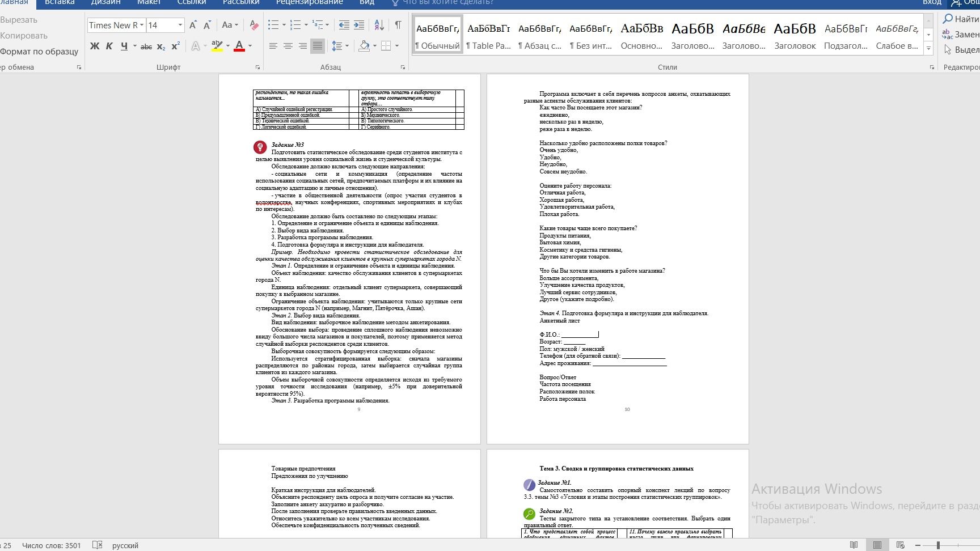
Task: Open the change case (Aa) dropdown
Action: click(x=230, y=25)
